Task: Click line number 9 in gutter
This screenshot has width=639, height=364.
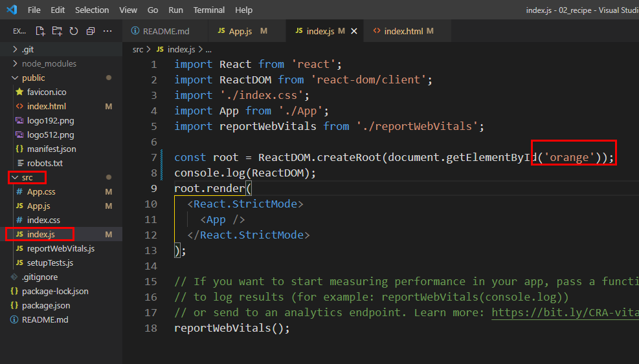Action: pyautogui.click(x=154, y=189)
